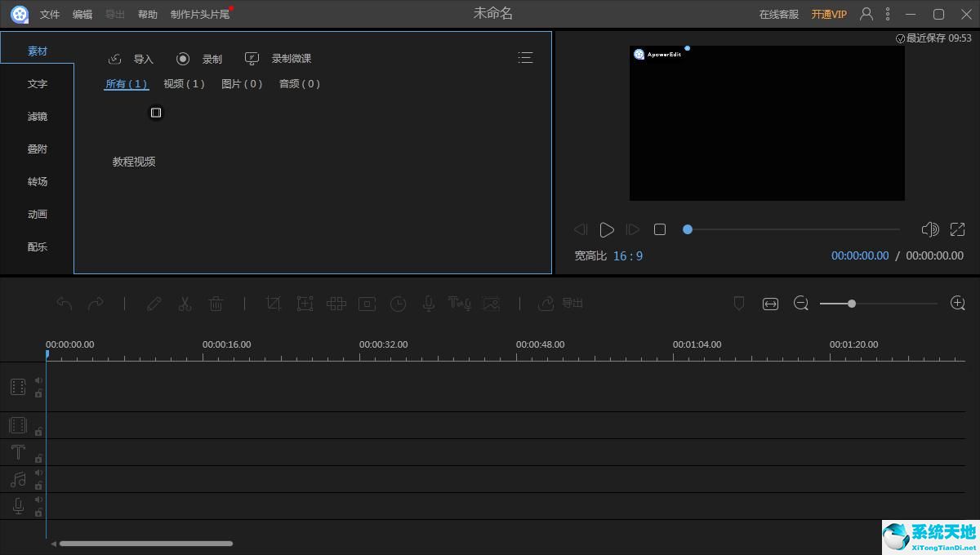
Task: Switch to the 滤镜 tab
Action: click(x=38, y=116)
